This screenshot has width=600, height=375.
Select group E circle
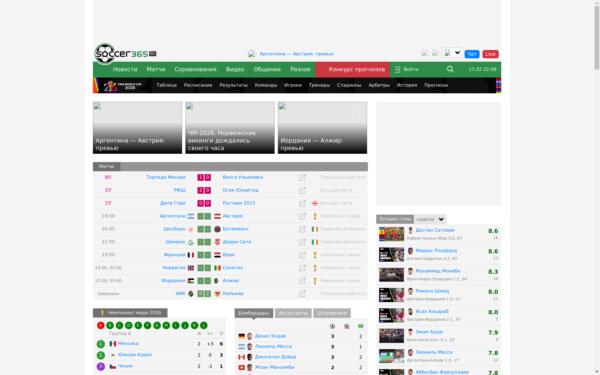click(x=138, y=325)
